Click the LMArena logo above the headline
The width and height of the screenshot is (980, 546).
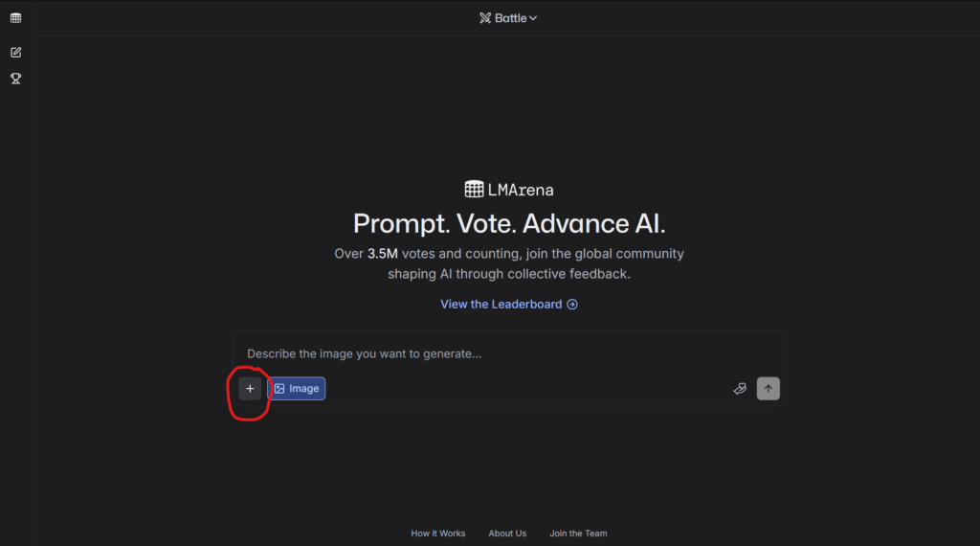pos(475,190)
